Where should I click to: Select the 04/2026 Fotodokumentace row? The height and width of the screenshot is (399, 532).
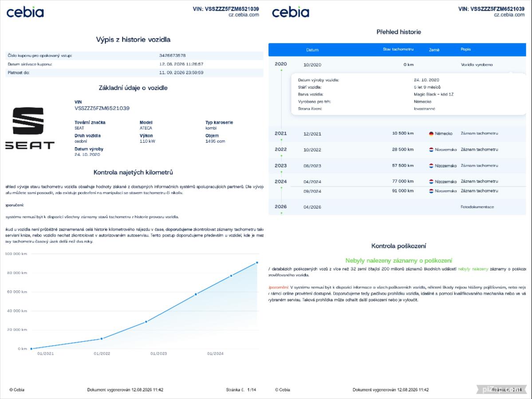(397, 207)
